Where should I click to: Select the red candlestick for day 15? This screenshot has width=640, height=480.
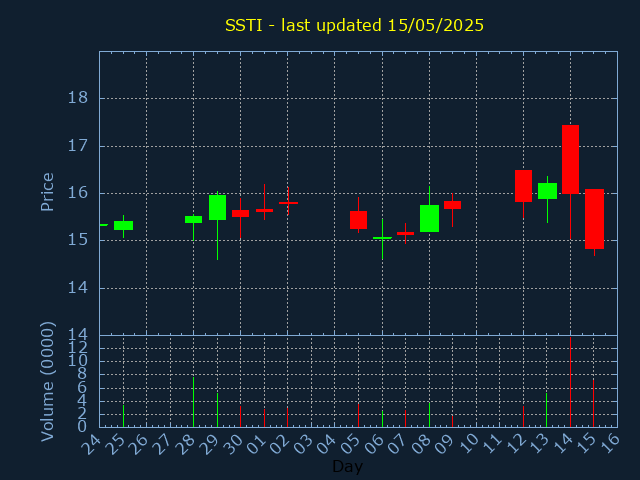coord(594,219)
